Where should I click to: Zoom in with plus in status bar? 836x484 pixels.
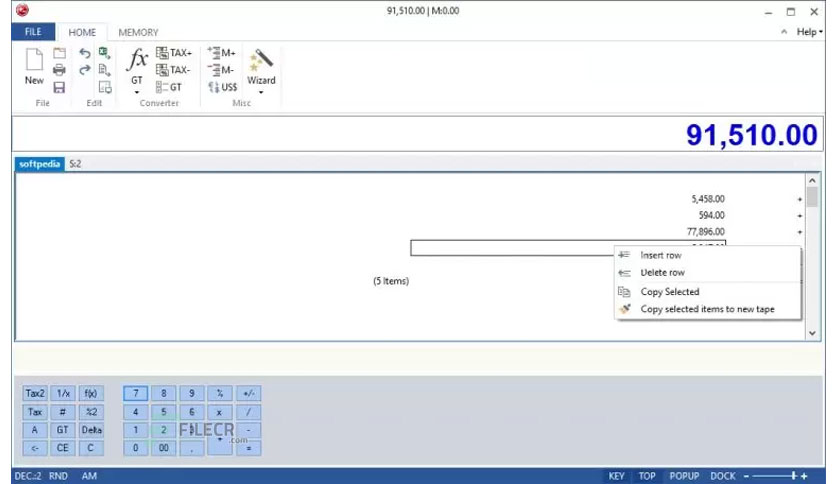804,476
